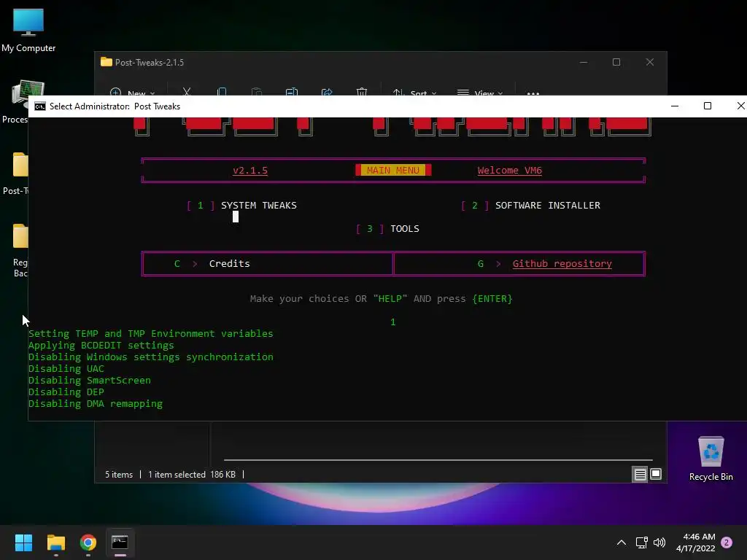747x560 pixels.
Task: Click the Rename icon in Explorer toolbar
Action: 292,92
